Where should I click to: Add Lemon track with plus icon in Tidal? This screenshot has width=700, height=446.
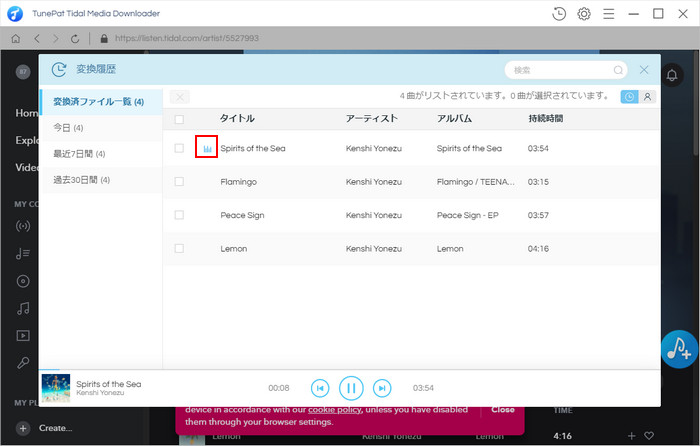[631, 436]
